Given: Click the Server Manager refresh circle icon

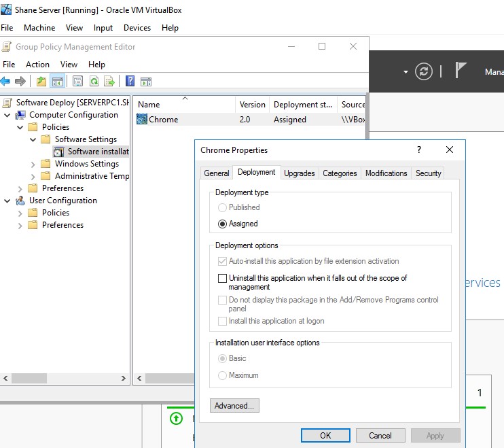Looking at the screenshot, I should click(424, 71).
